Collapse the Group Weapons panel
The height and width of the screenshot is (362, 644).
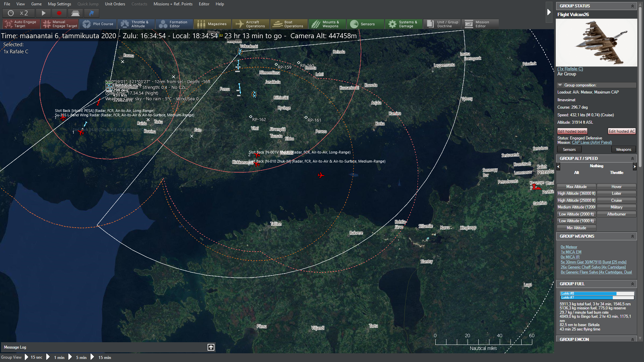click(x=632, y=236)
